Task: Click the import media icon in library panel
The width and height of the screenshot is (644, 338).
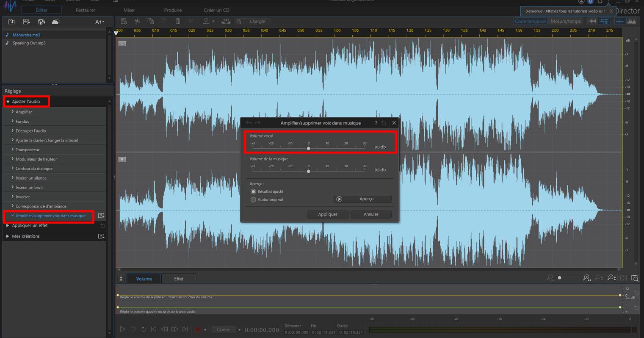Action: pos(11,22)
